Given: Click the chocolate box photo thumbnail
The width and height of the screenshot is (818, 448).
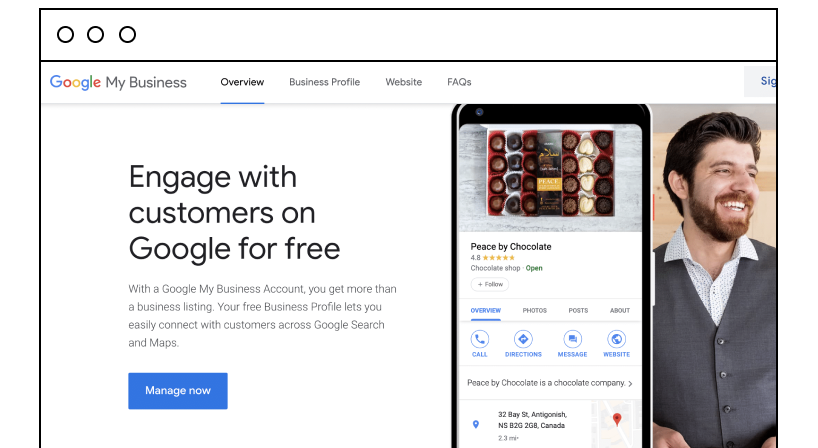Looking at the screenshot, I should [x=550, y=173].
